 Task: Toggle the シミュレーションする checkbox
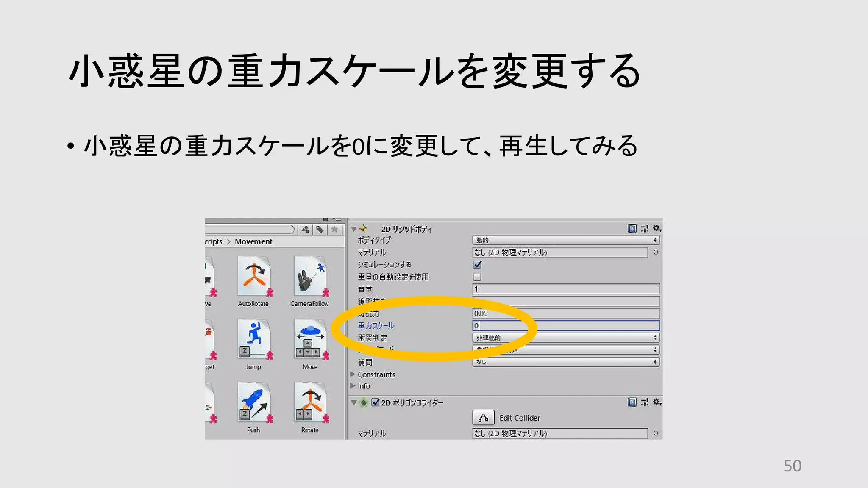pos(477,265)
